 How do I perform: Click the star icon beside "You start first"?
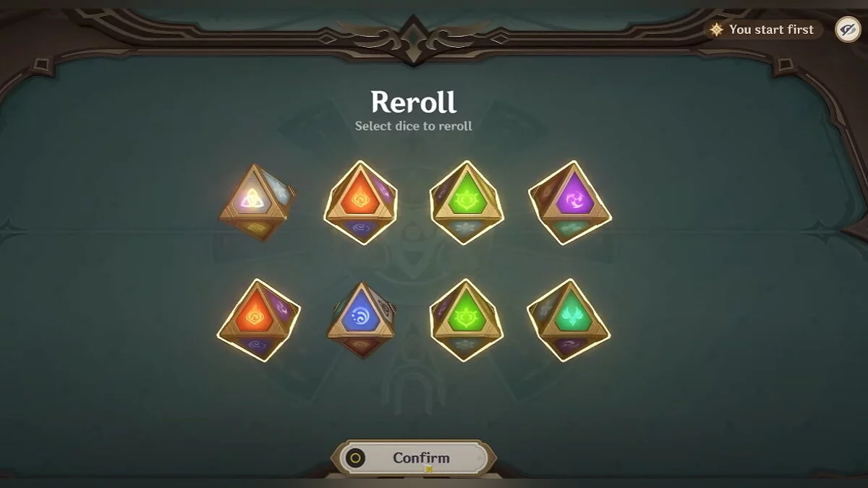click(x=717, y=30)
